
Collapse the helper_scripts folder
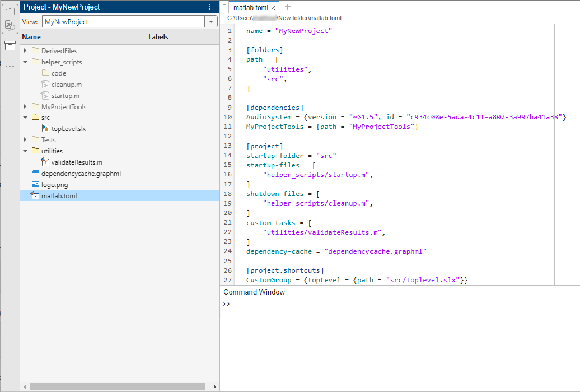(25, 62)
